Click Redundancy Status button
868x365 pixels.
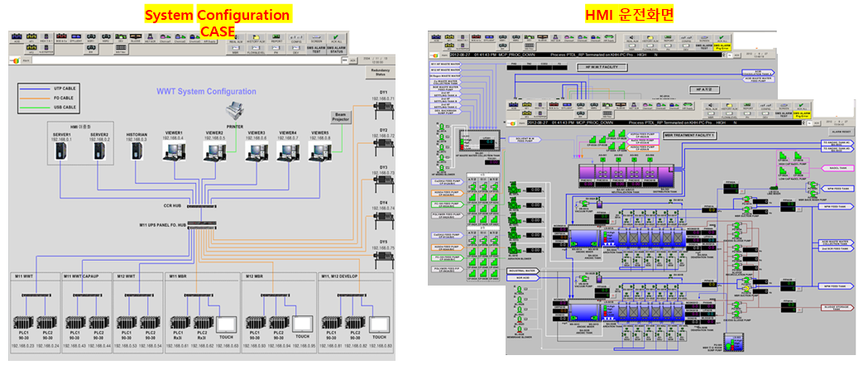tap(381, 72)
